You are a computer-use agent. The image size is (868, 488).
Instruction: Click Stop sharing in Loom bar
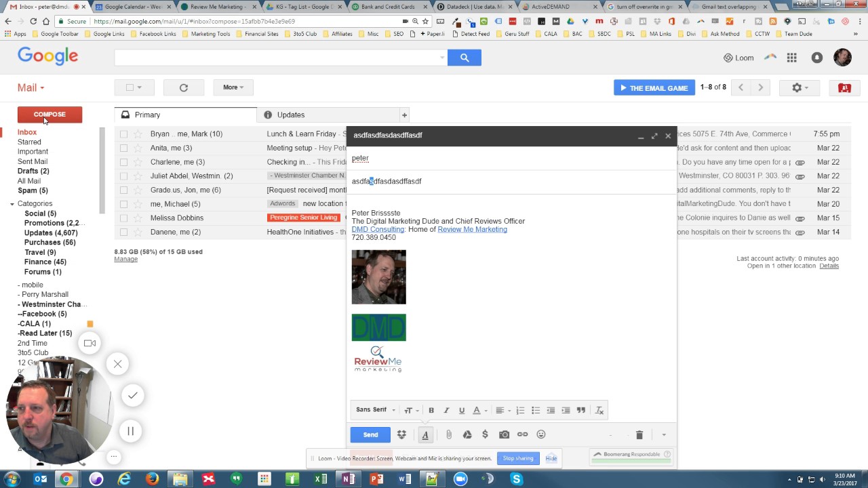[518, 458]
